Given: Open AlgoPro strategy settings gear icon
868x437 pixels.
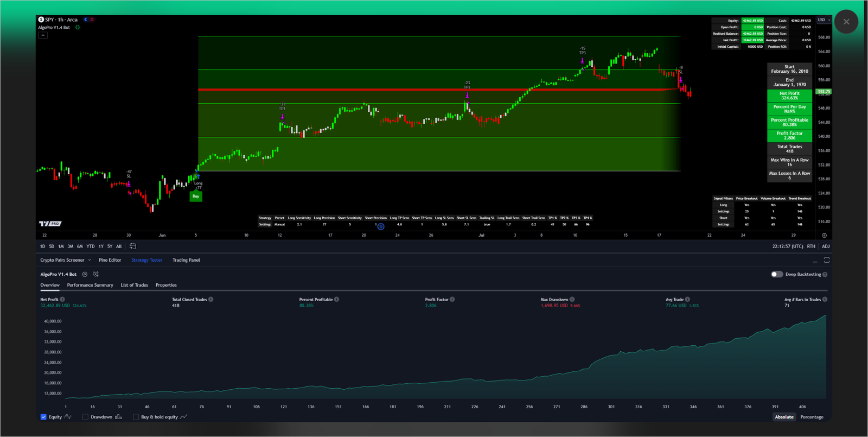Looking at the screenshot, I should 85,274.
